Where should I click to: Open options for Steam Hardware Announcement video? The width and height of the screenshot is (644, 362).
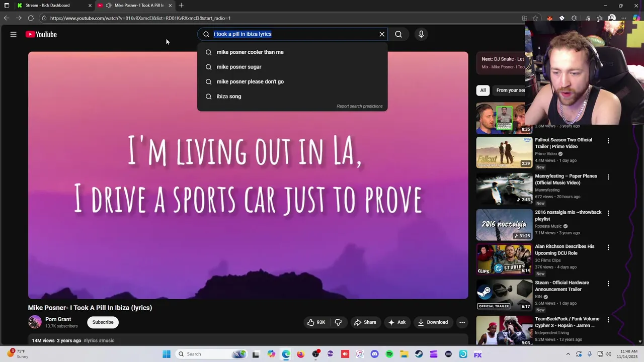pyautogui.click(x=608, y=284)
